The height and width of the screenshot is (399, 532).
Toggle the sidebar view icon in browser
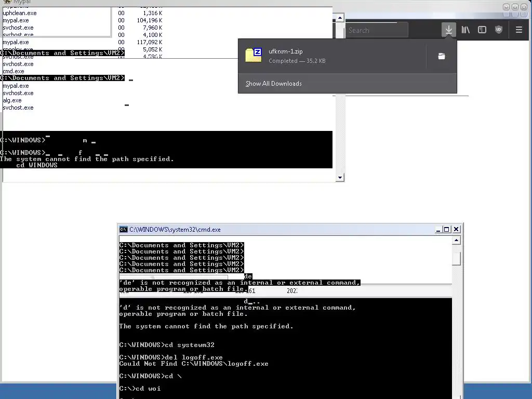click(x=482, y=30)
